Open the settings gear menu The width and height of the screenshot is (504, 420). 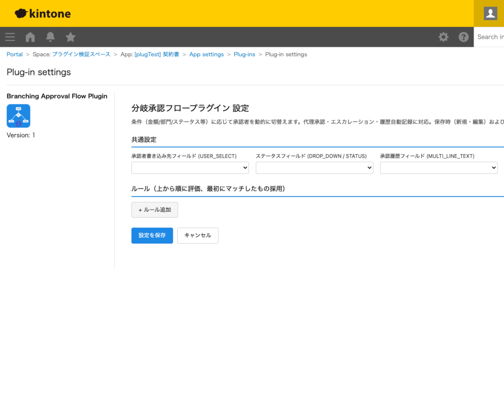pyautogui.click(x=443, y=37)
